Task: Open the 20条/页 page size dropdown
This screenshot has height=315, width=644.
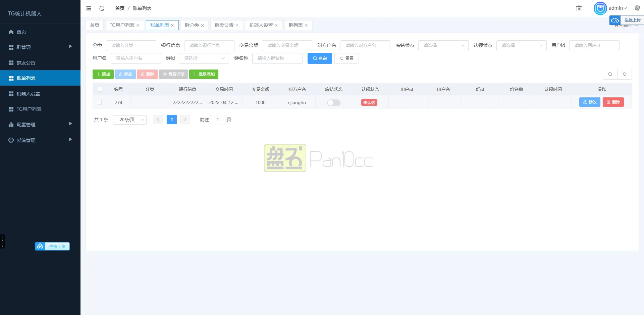Action: point(129,120)
